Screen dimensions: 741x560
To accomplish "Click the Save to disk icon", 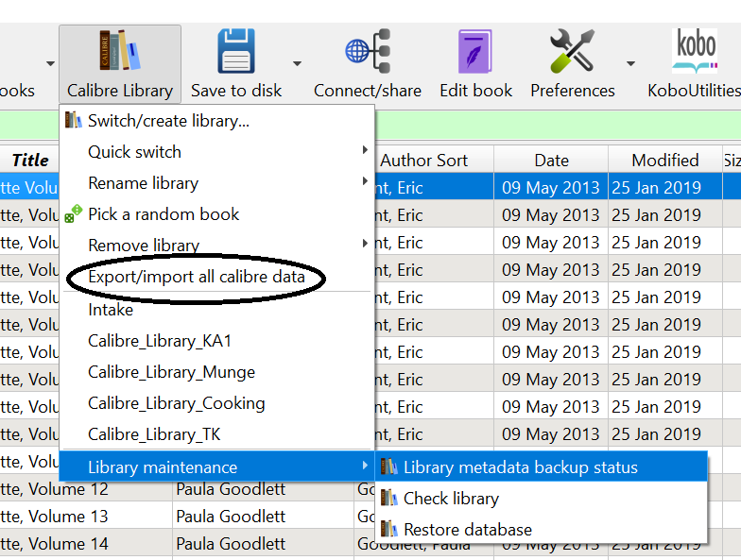I will 236,51.
